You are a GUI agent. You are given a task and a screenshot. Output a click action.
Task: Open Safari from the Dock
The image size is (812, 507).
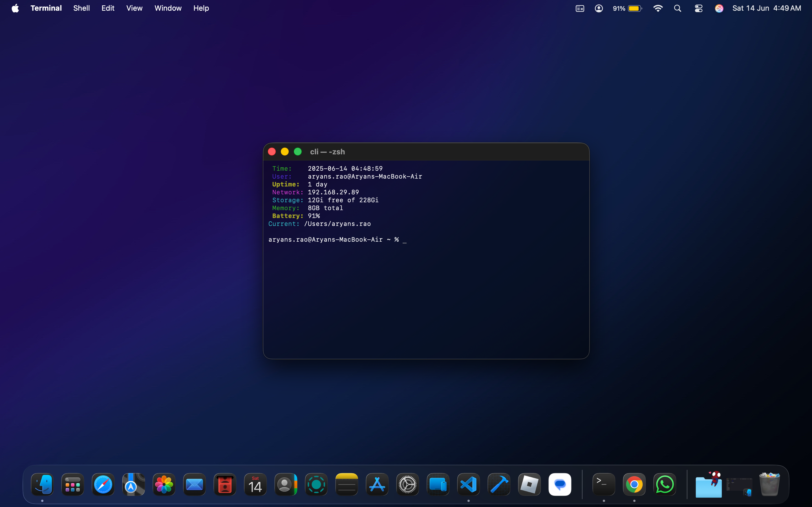tap(103, 484)
